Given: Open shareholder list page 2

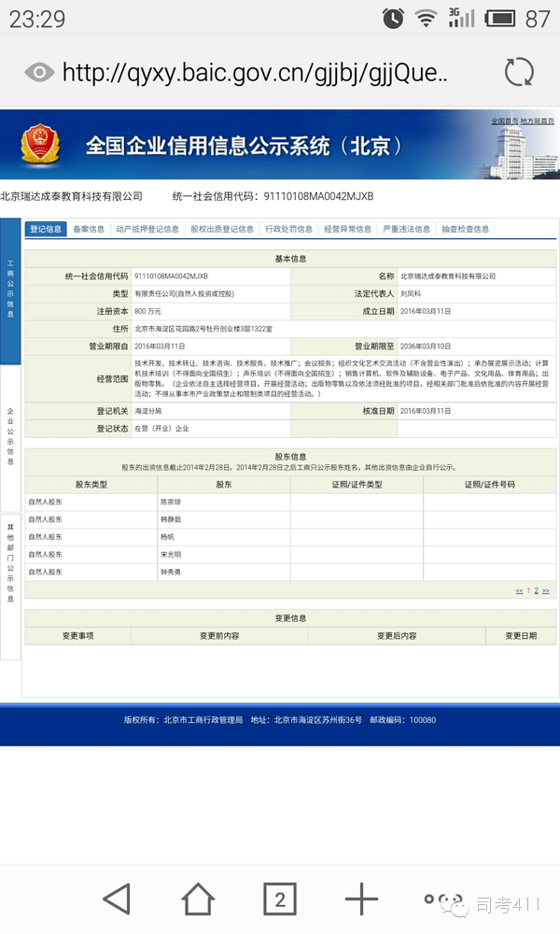Looking at the screenshot, I should point(536,591).
